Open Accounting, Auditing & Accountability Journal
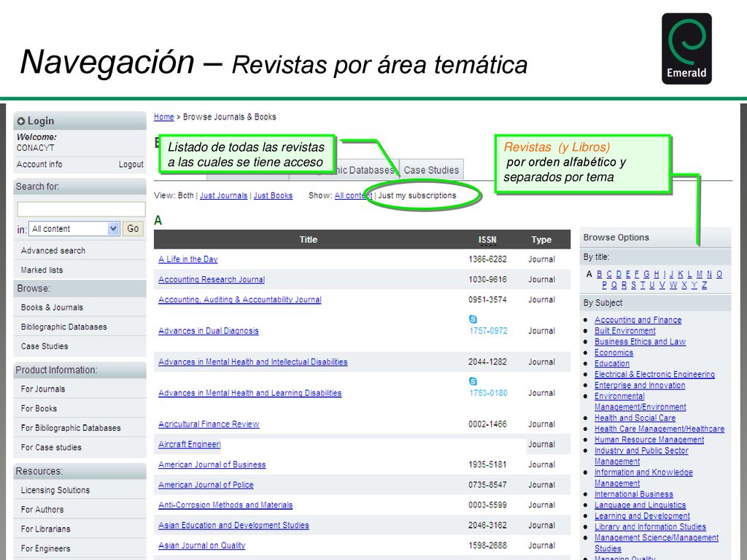Screen dimensions: 747x560 point(239,300)
